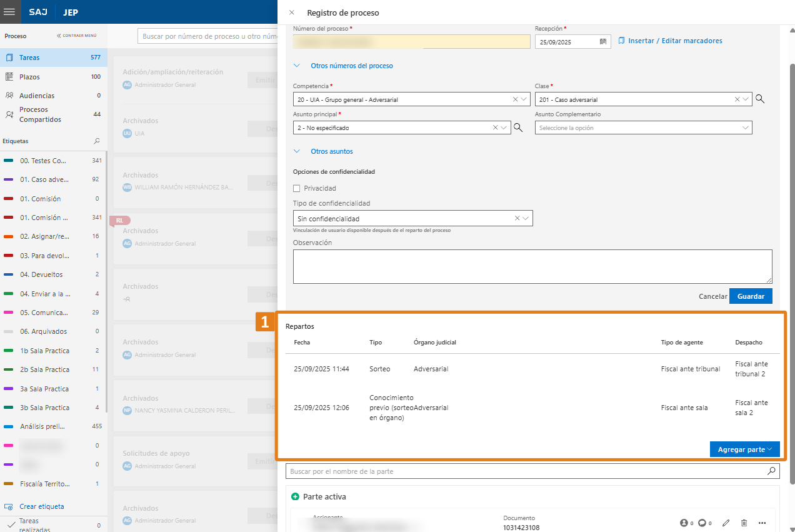Enable the Privacidad checkbox
Screen dimensions: 795x532
pos(297,188)
